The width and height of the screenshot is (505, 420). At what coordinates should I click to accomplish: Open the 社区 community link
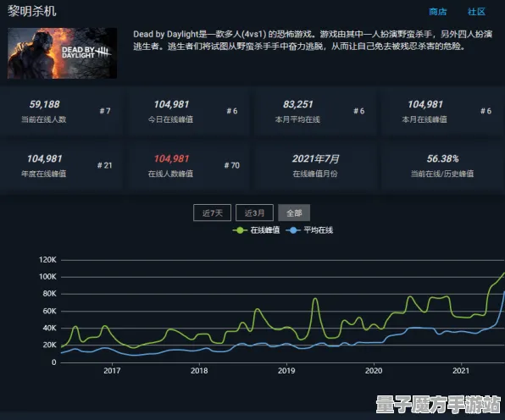point(476,12)
